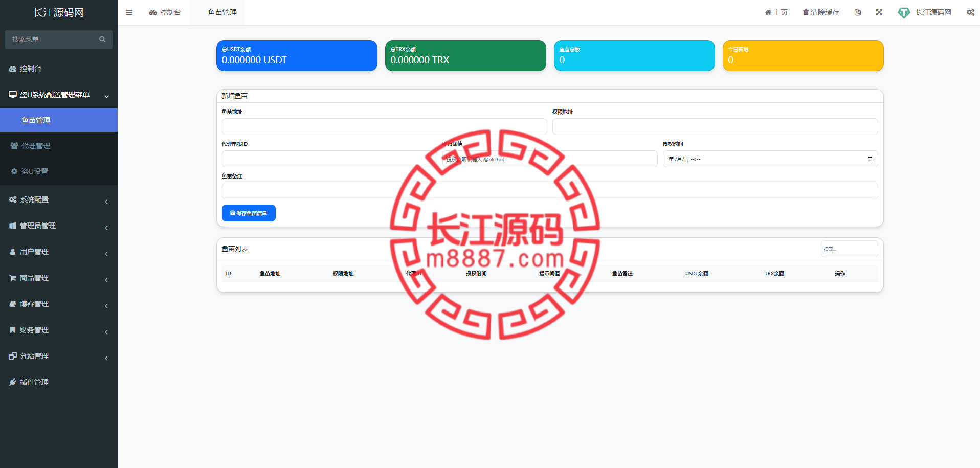Screen dimensions: 980x468
Task: Open the language translation icon
Action: (858, 12)
